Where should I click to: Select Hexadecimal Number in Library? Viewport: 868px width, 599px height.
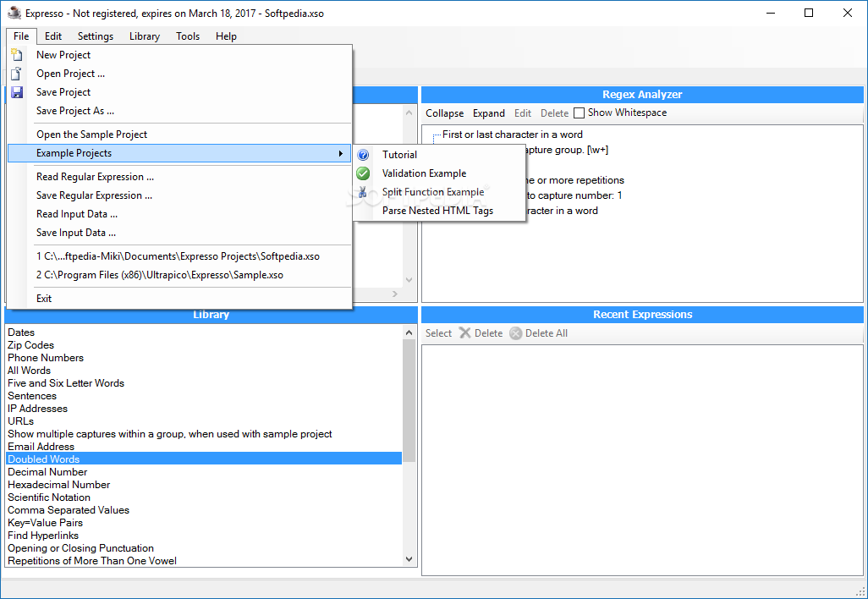pos(204,485)
